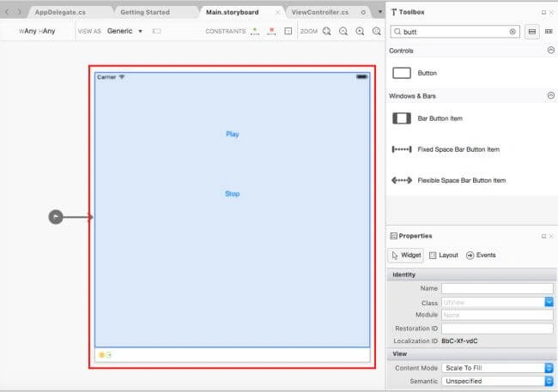This screenshot has width=558, height=392.
Task: Toggle constraints frame update icon
Action: pyautogui.click(x=288, y=31)
